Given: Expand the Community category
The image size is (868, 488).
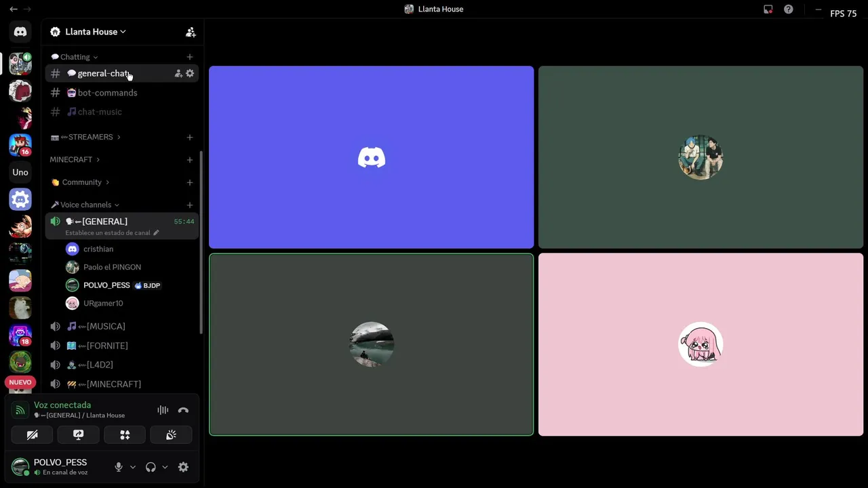Looking at the screenshot, I should pos(80,182).
